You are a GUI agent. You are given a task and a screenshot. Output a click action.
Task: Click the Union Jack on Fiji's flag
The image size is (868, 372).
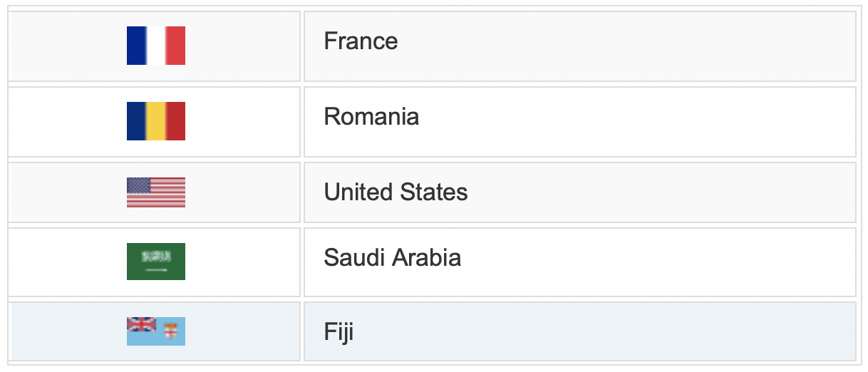pos(141,324)
